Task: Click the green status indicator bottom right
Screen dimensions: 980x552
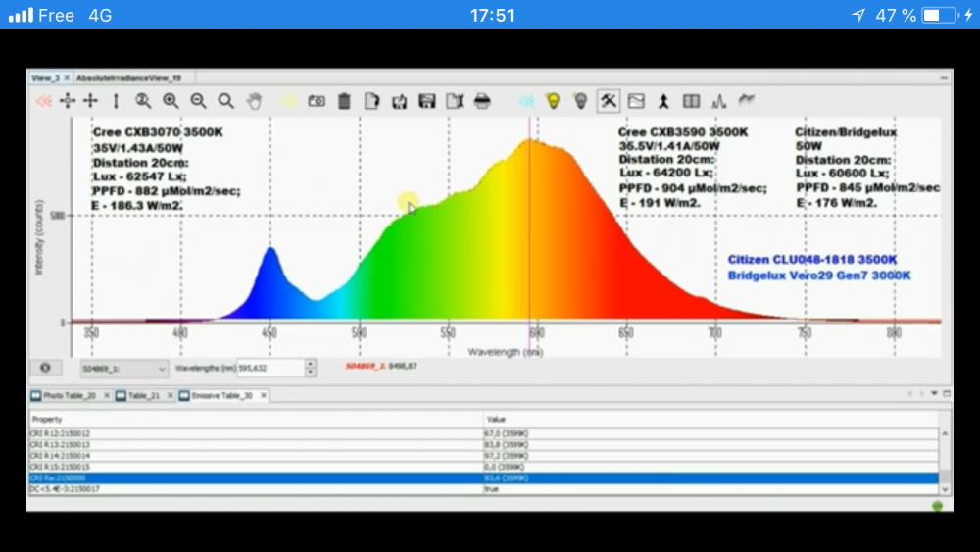Action: click(937, 505)
